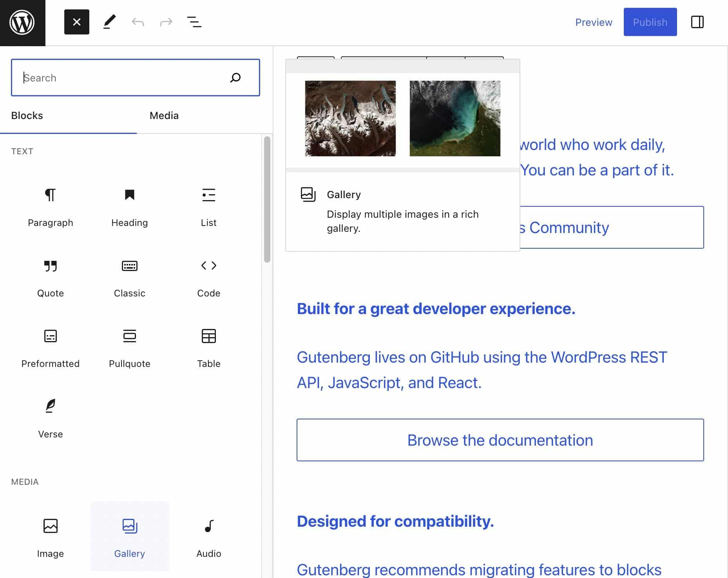Insert the Gallery block
The width and height of the screenshot is (728, 578).
129,536
